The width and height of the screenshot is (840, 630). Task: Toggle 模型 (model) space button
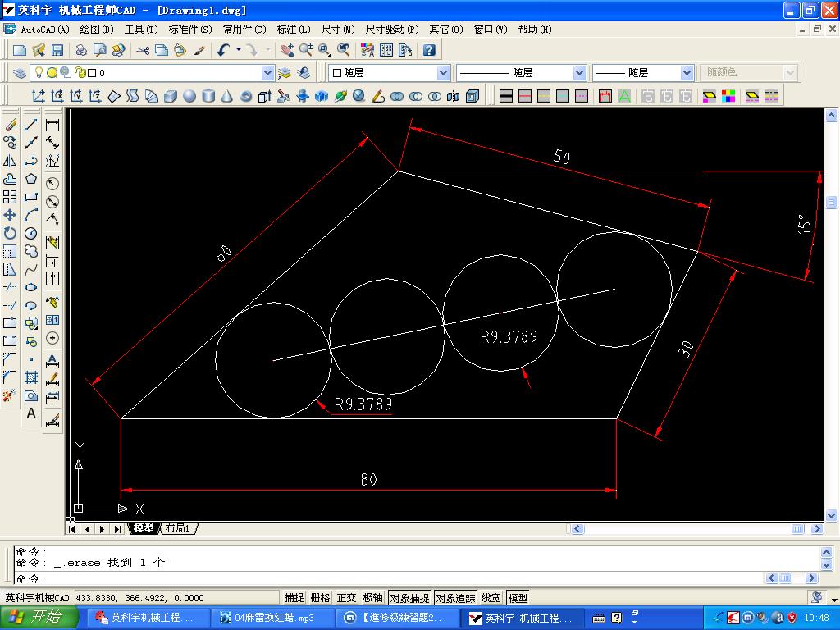click(518, 598)
